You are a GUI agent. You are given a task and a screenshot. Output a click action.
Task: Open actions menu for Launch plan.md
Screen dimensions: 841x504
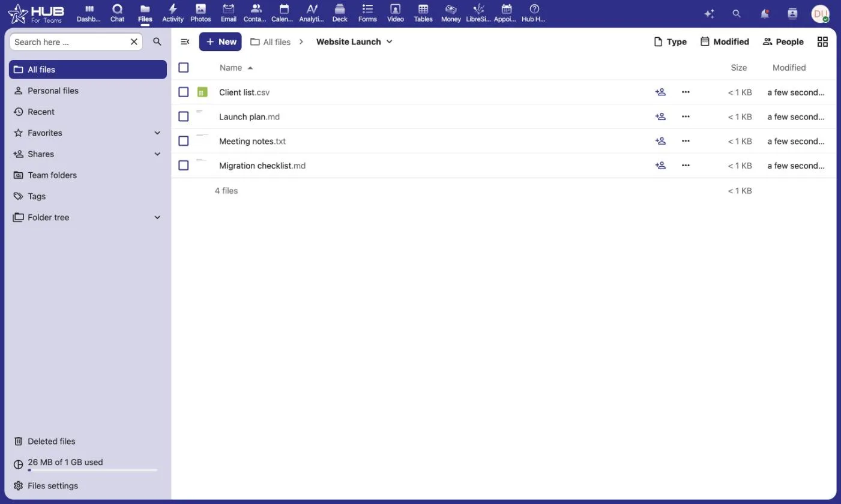(x=686, y=116)
